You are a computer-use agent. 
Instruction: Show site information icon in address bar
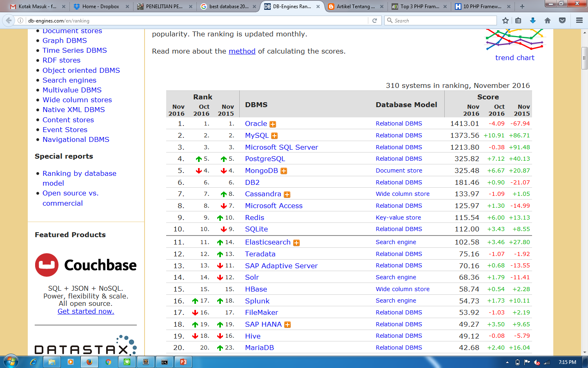pyautogui.click(x=20, y=20)
